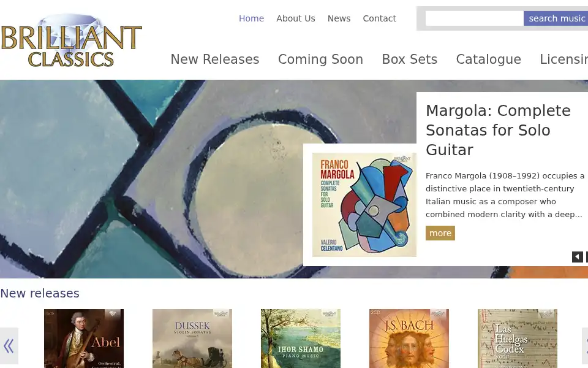588x368 pixels.
Task: Focus the music search input field
Action: tap(474, 18)
